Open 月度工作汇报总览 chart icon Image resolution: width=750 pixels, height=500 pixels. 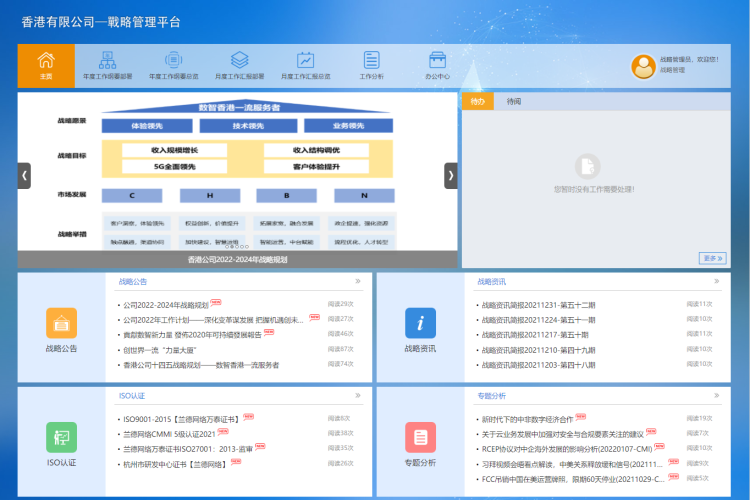tap(305, 62)
